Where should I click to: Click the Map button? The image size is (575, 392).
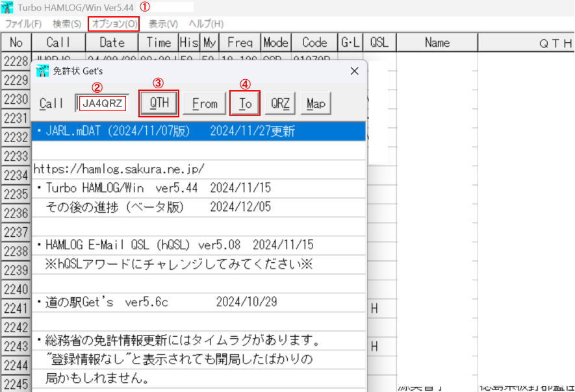point(316,104)
